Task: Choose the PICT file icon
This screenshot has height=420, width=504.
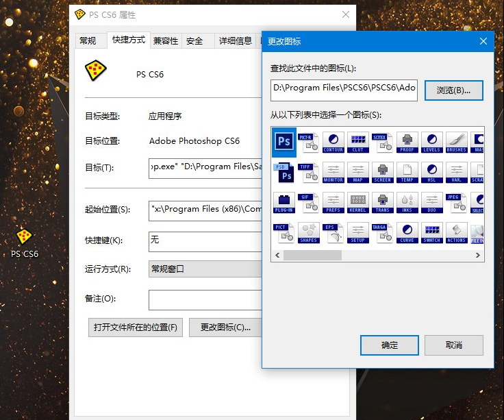Action: 284,232
